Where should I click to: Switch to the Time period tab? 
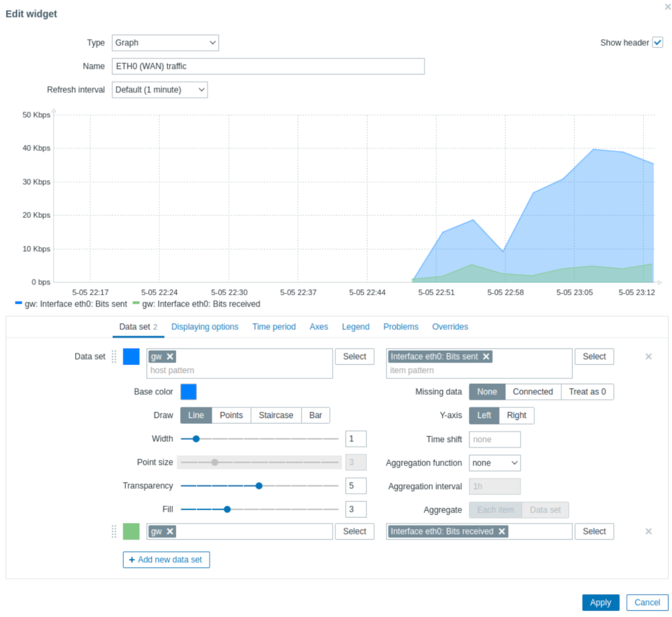(274, 327)
